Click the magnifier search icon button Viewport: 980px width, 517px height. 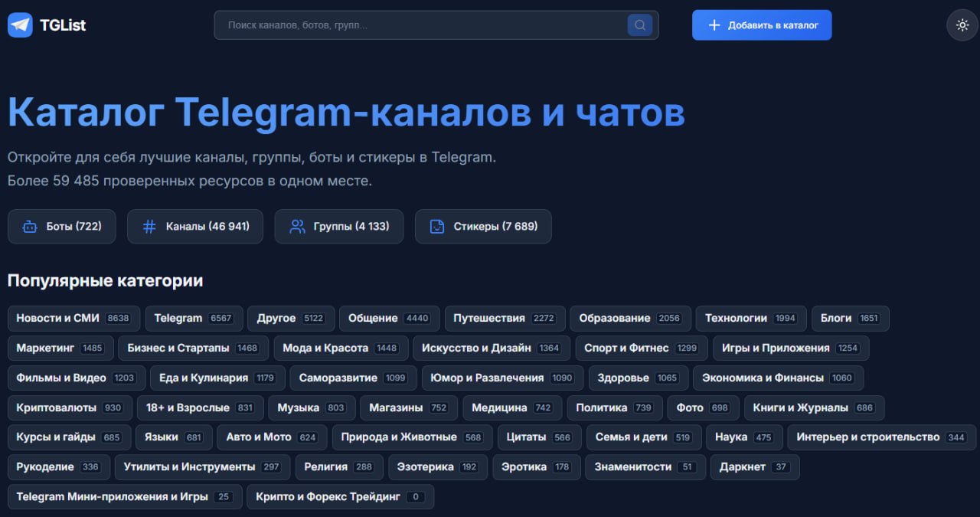click(x=639, y=25)
